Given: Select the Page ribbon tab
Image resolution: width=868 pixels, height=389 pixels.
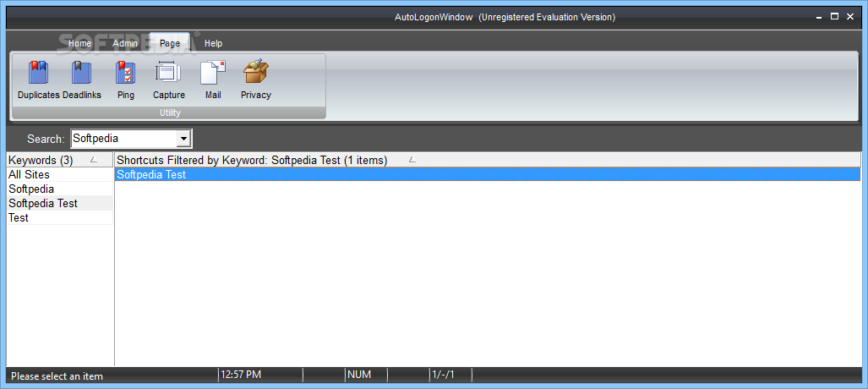Looking at the screenshot, I should 169,43.
